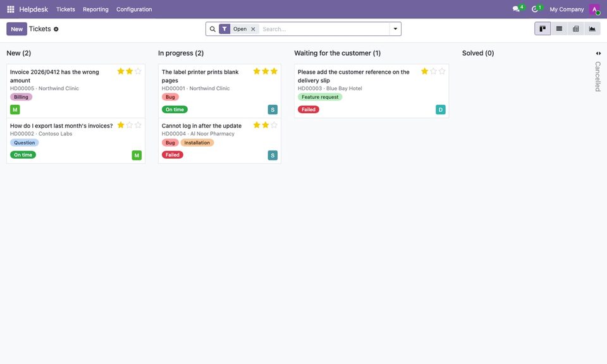Switch to Pivot view
Viewport: 607px width, 364px height.
[x=575, y=28]
